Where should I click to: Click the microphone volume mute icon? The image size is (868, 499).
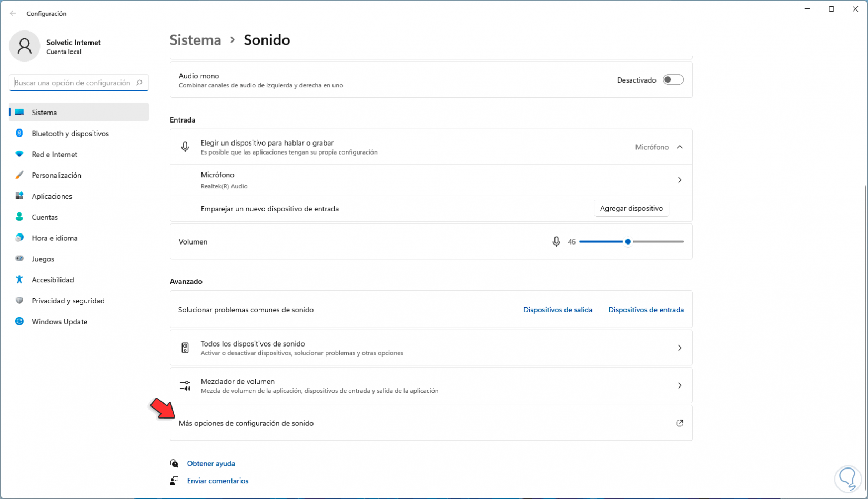(556, 242)
